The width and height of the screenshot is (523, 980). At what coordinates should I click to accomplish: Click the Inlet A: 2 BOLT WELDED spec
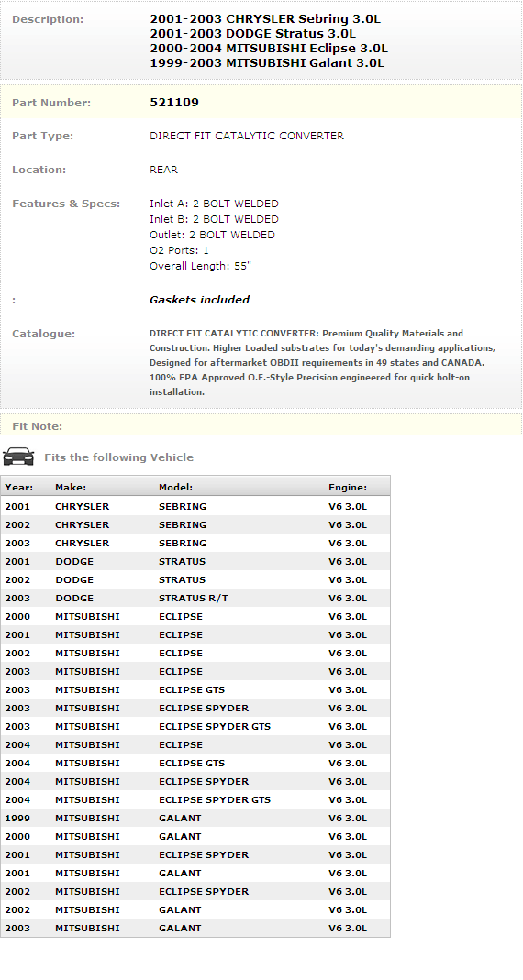(214, 204)
